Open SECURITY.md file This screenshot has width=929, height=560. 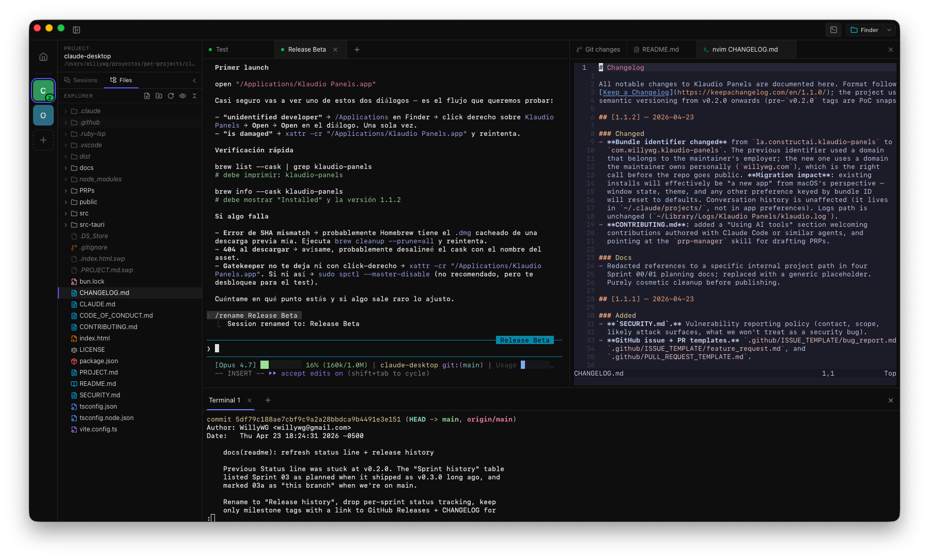130,395
